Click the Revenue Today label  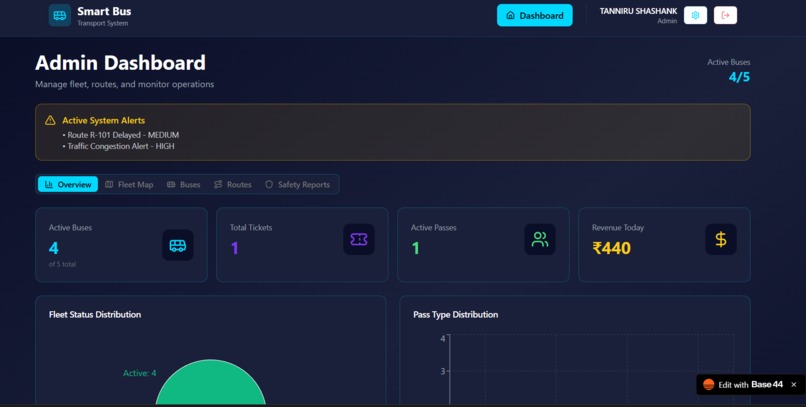(618, 227)
